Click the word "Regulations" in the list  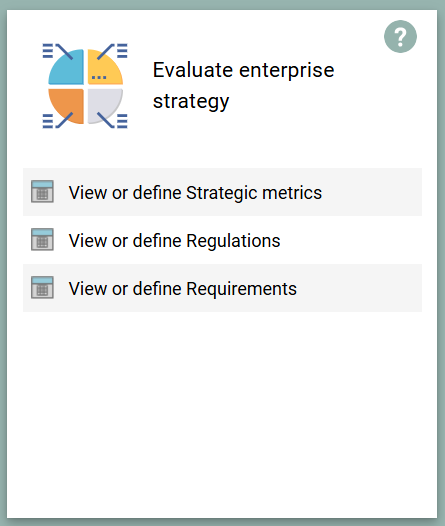[233, 241]
